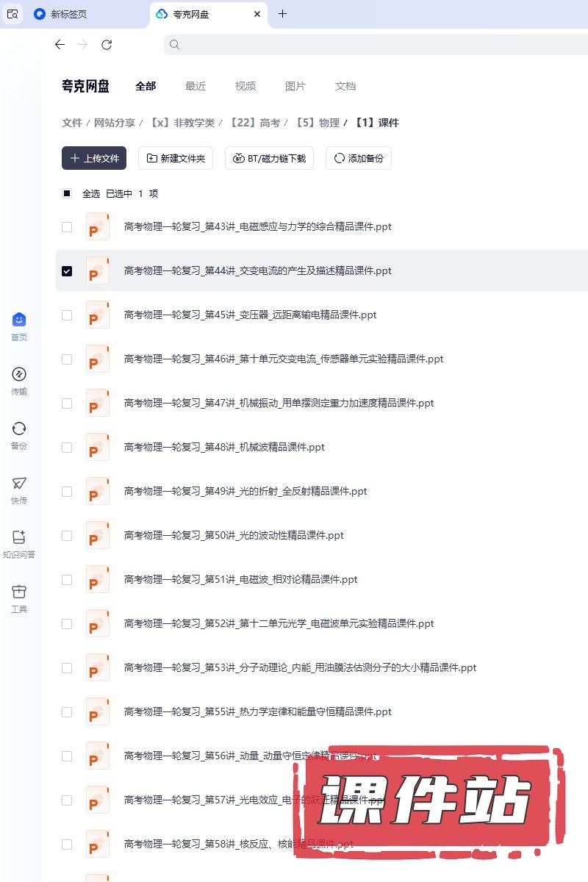Reload the page with the refresh icon
The width and height of the screenshot is (588, 882).
(x=107, y=45)
